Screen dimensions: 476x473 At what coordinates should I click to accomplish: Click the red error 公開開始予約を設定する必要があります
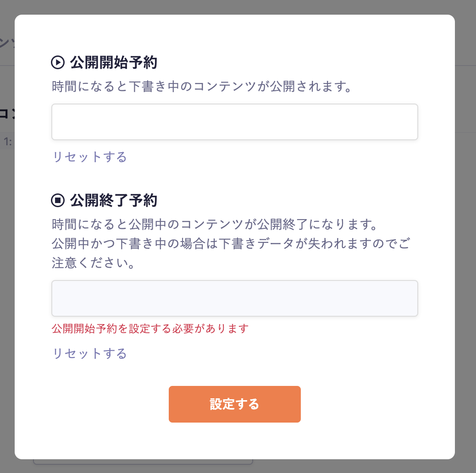(x=150, y=329)
